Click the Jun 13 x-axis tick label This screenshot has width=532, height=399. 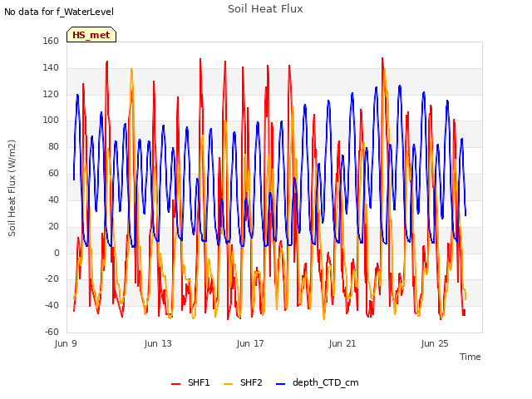(158, 343)
